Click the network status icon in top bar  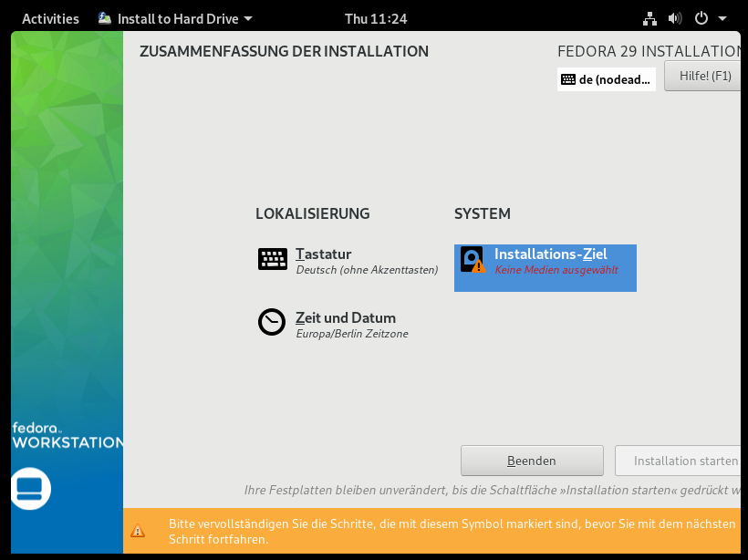[x=649, y=18]
